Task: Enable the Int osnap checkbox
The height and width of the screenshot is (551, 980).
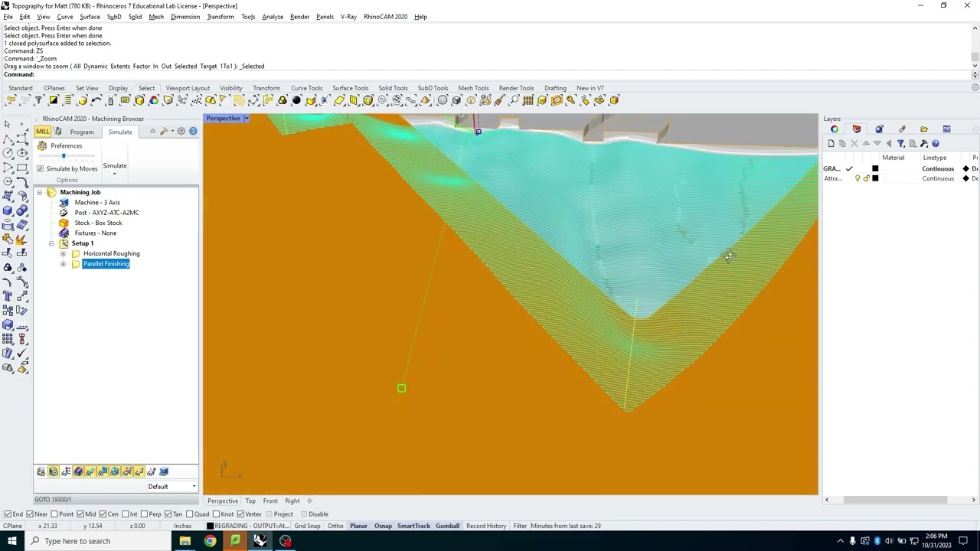Action: click(125, 514)
